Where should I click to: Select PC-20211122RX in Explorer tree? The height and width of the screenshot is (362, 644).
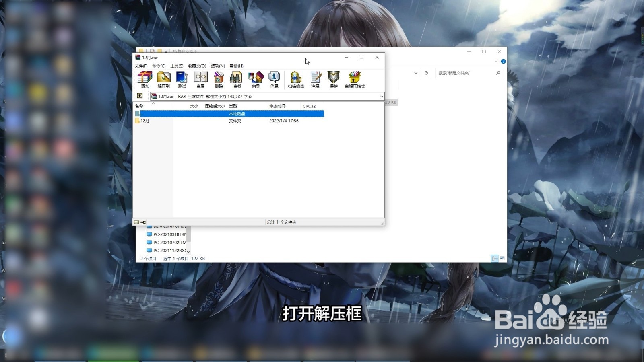point(166,251)
